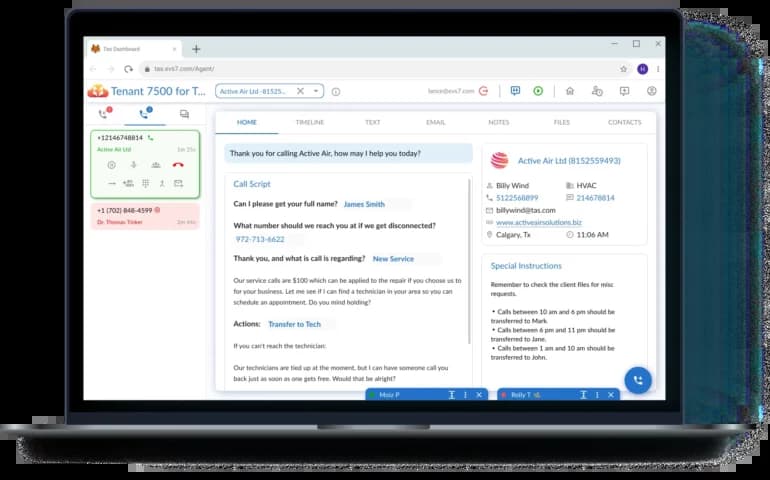
Task: Open the CONTACTS tab
Action: pyautogui.click(x=625, y=122)
